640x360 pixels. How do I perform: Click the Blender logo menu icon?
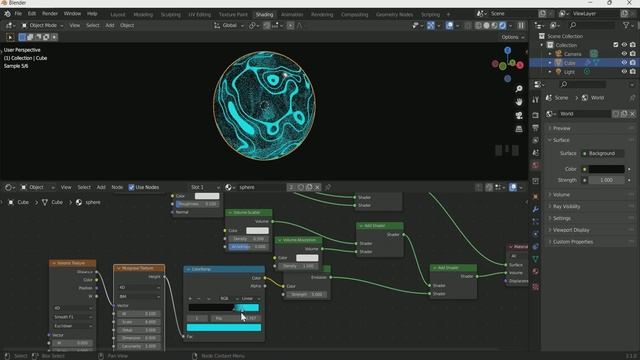click(7, 14)
